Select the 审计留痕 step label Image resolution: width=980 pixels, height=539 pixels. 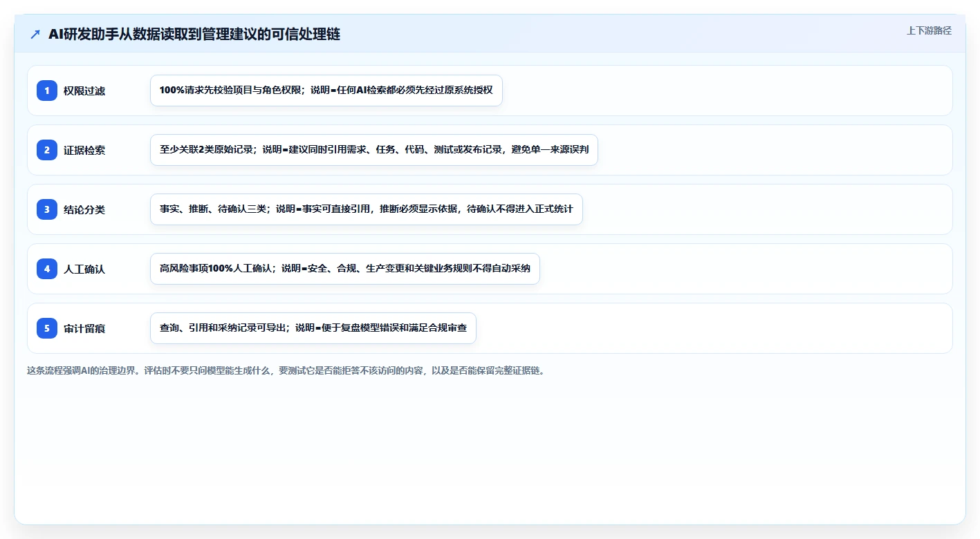point(84,328)
